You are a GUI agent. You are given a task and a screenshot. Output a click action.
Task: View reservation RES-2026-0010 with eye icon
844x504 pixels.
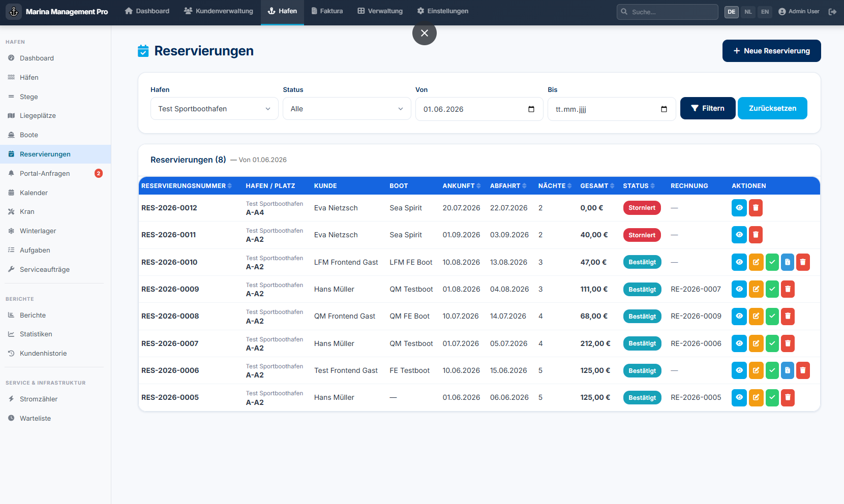(739, 262)
